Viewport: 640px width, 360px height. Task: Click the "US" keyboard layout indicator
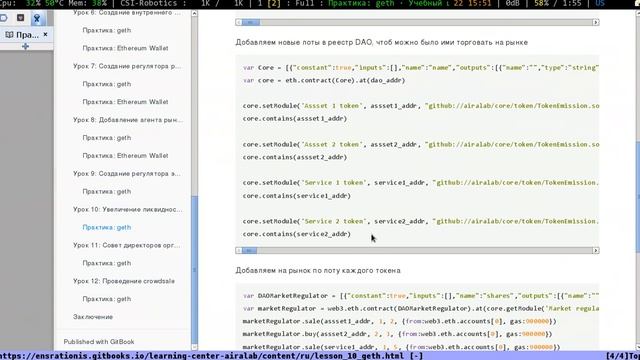600,4
